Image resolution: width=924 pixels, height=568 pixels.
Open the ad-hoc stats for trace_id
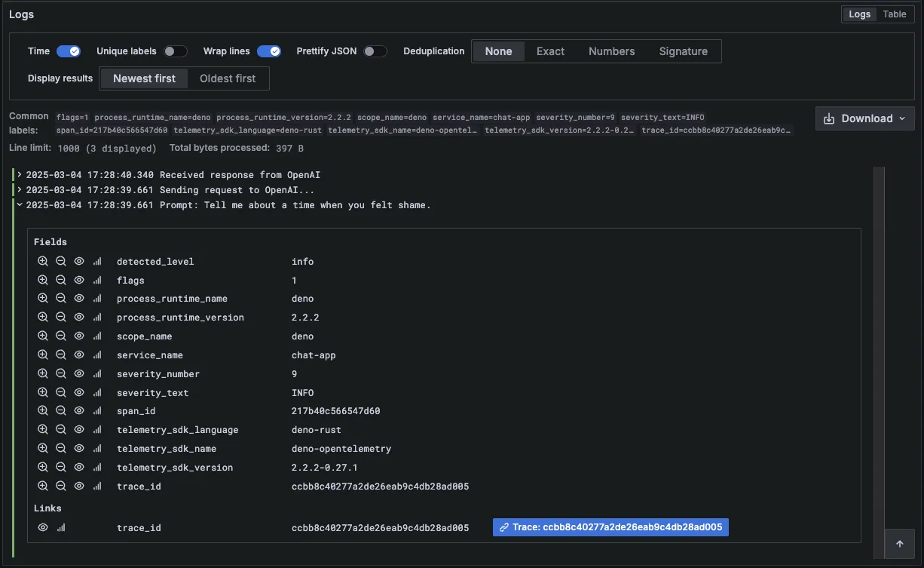(x=96, y=486)
